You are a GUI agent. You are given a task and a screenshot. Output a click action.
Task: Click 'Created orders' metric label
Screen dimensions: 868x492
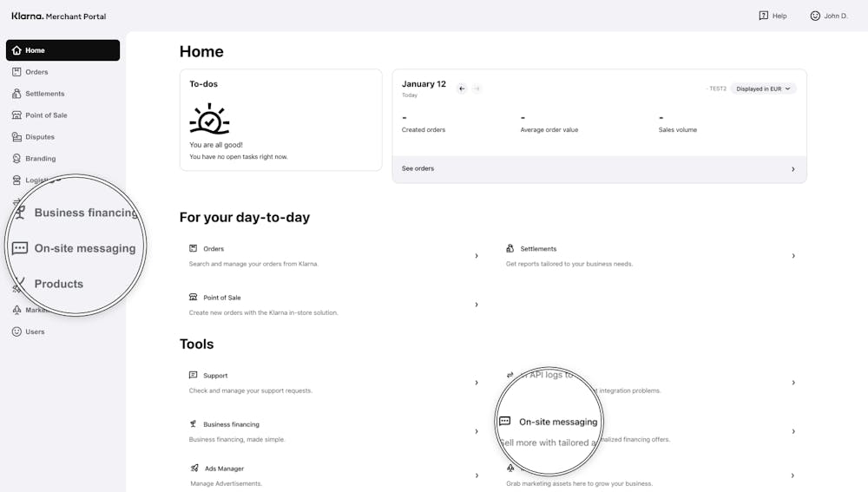point(424,130)
